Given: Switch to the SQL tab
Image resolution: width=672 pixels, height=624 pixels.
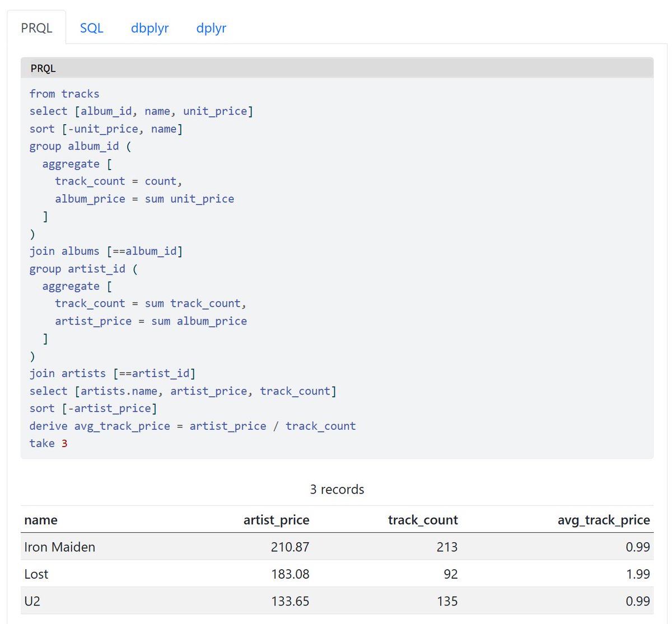Looking at the screenshot, I should click(91, 28).
